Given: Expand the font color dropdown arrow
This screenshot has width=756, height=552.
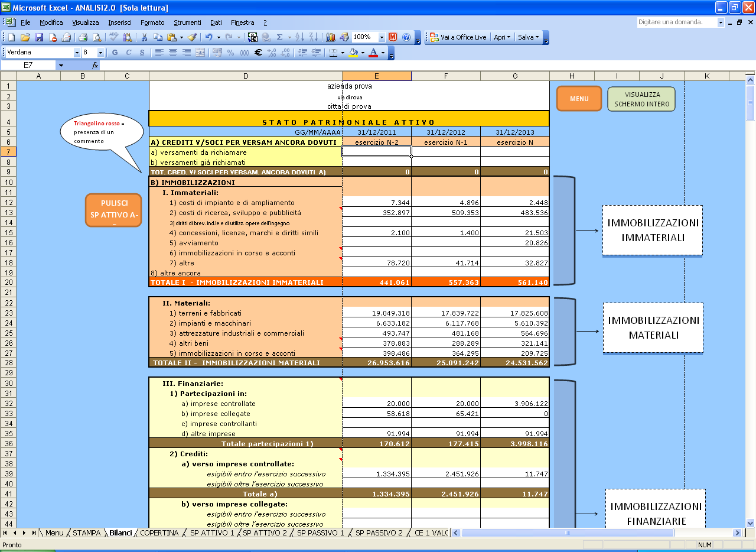Looking at the screenshot, I should tap(383, 53).
